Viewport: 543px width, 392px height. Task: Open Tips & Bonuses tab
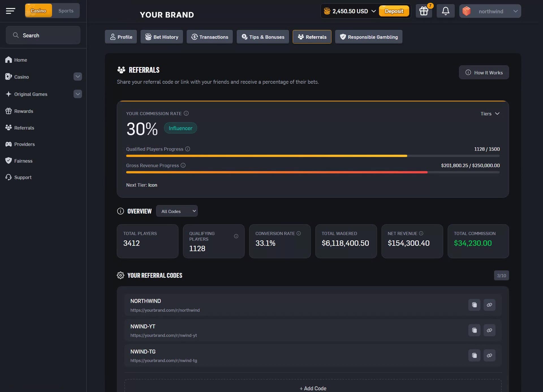[263, 37]
